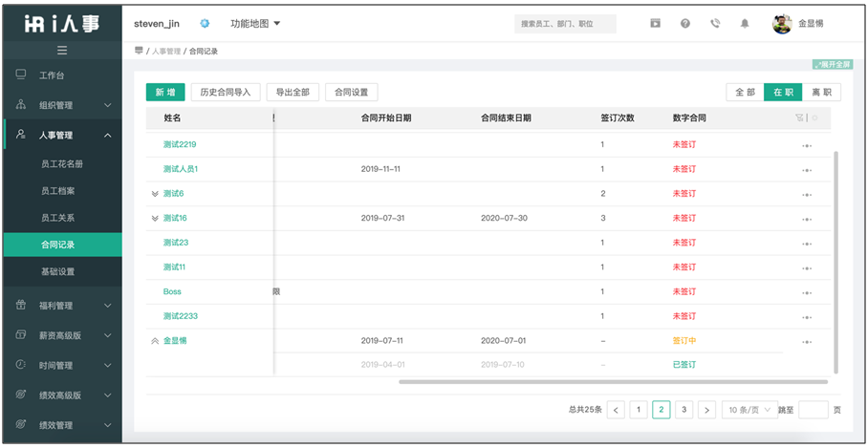Open more actions for 测试23 row
Screen dimensions: 868x448
(x=807, y=244)
